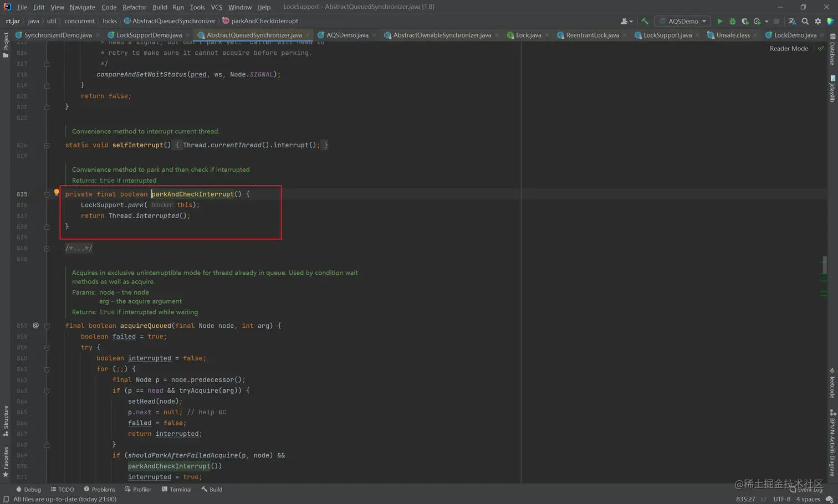
Task: Open the Build tool window button
Action: pos(212,490)
